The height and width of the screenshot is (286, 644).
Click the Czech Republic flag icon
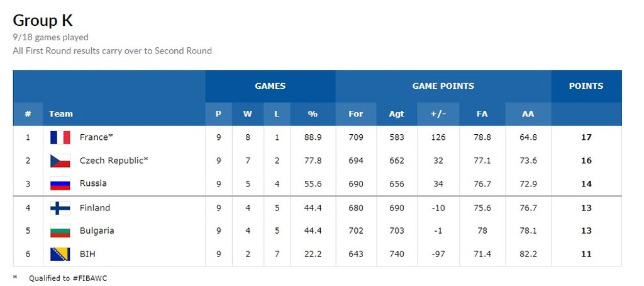pos(60,161)
